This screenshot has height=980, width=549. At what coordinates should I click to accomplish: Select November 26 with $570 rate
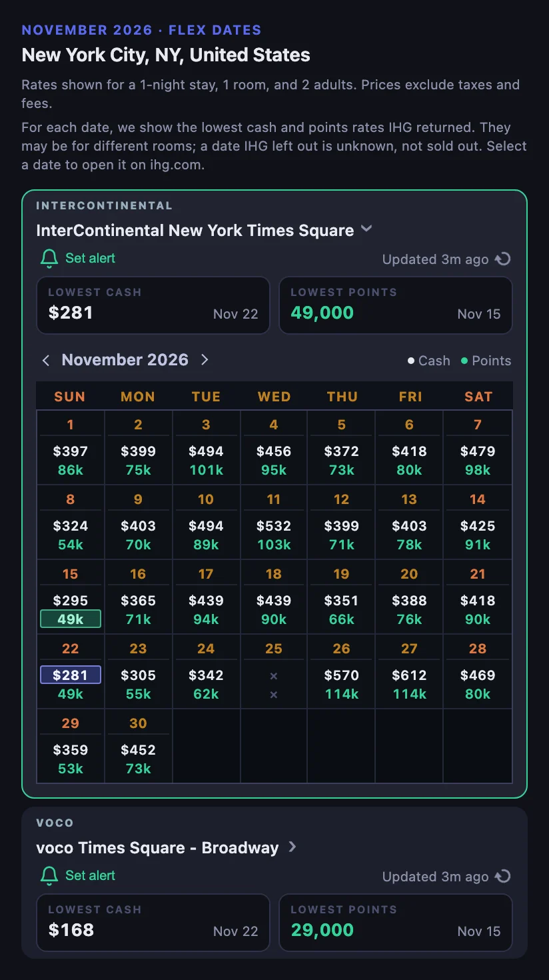(342, 671)
